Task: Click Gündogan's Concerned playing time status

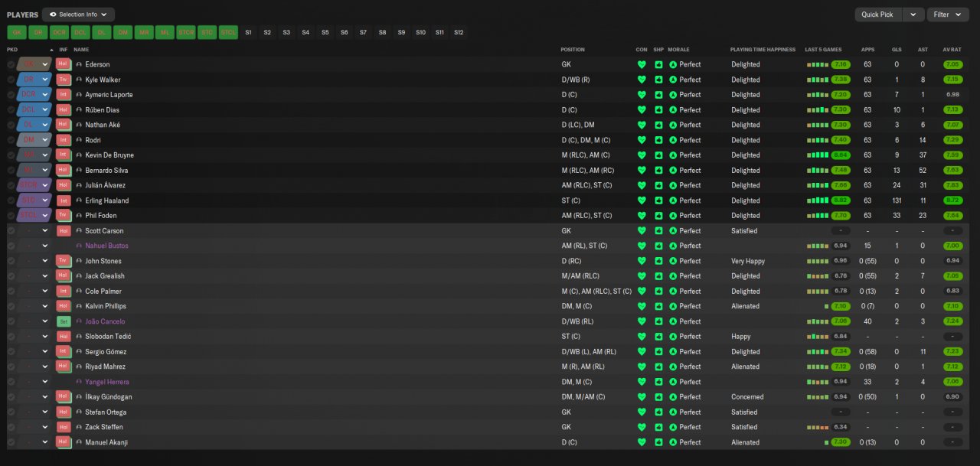Action: (747, 397)
